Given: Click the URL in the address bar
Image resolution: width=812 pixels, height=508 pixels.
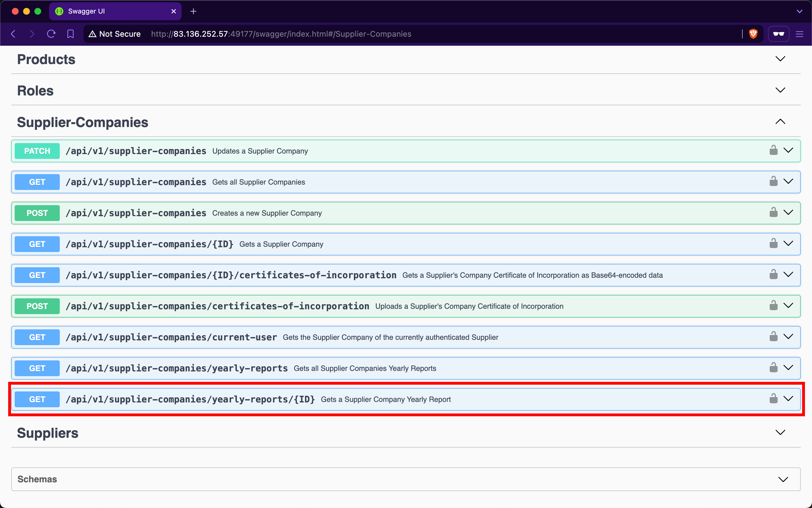Looking at the screenshot, I should pyautogui.click(x=281, y=34).
